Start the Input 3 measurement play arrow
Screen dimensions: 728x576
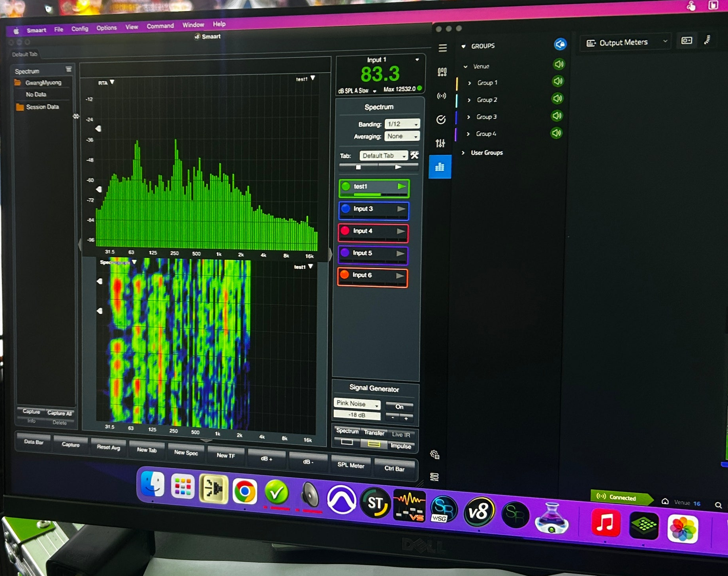(x=401, y=209)
